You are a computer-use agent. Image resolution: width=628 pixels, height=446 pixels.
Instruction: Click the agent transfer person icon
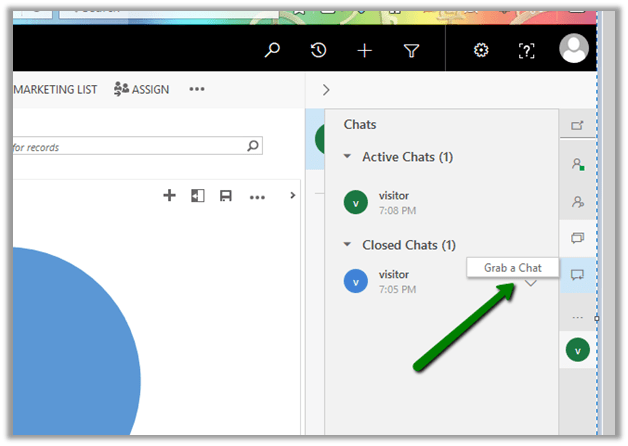click(x=578, y=201)
